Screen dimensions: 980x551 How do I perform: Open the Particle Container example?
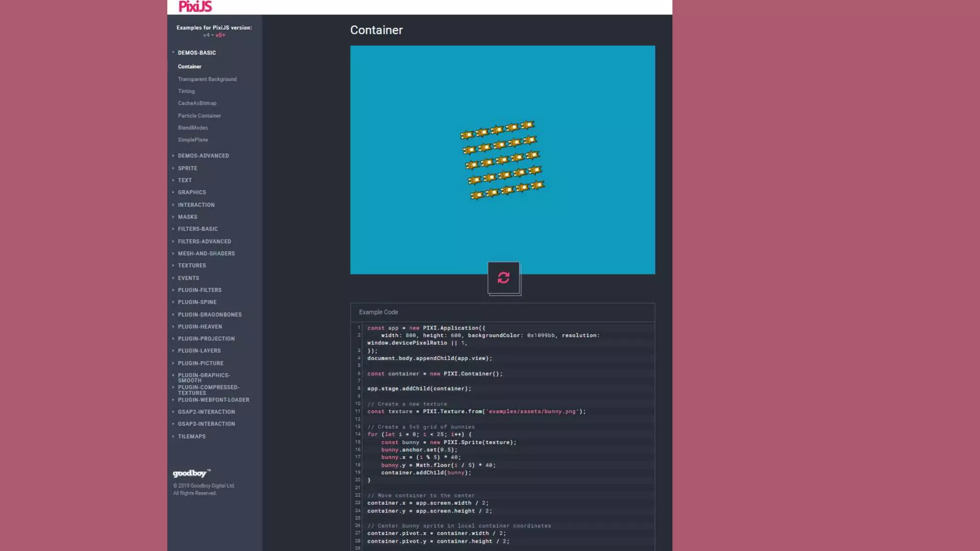coord(199,116)
